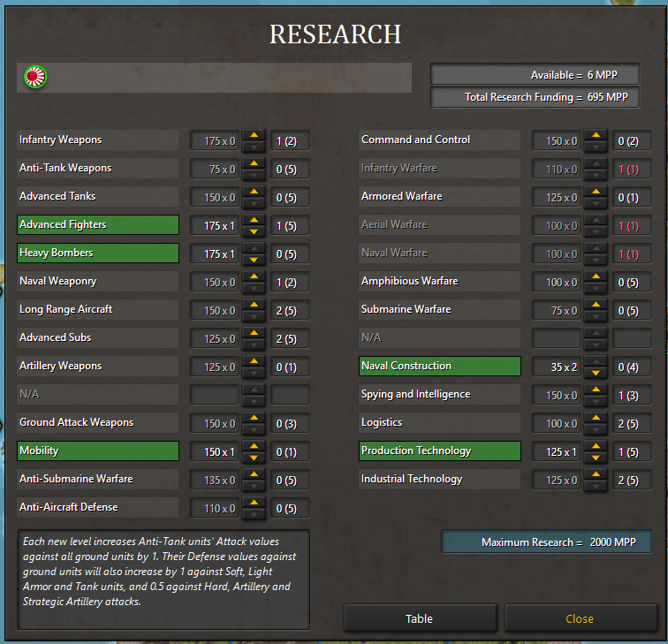Select the greyed Aerial Warfare row

point(440,225)
